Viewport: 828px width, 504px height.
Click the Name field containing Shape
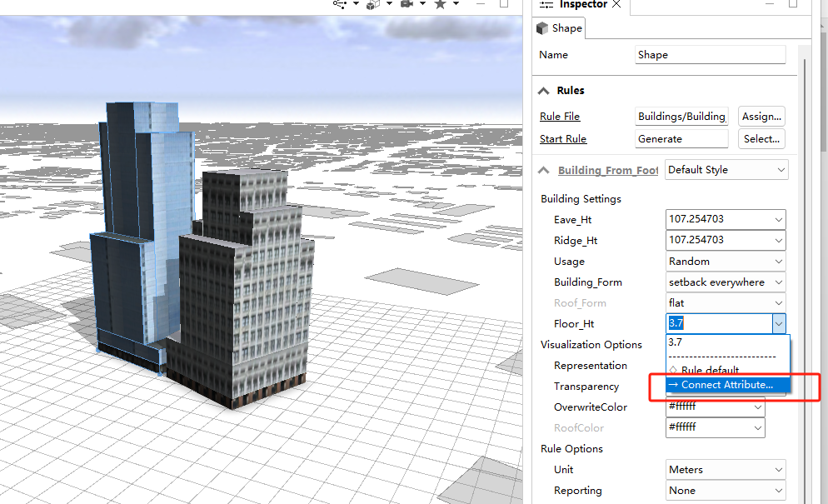pyautogui.click(x=709, y=54)
